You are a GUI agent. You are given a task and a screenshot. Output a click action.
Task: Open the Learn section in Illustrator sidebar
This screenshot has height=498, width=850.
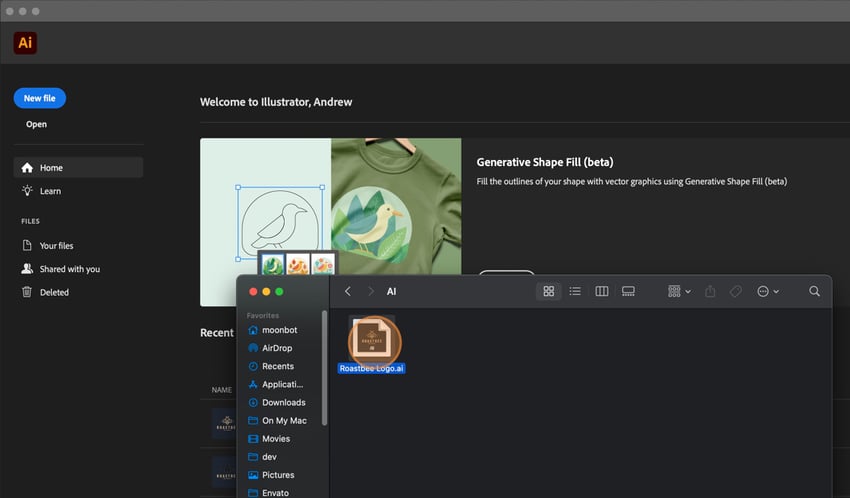[x=50, y=191]
